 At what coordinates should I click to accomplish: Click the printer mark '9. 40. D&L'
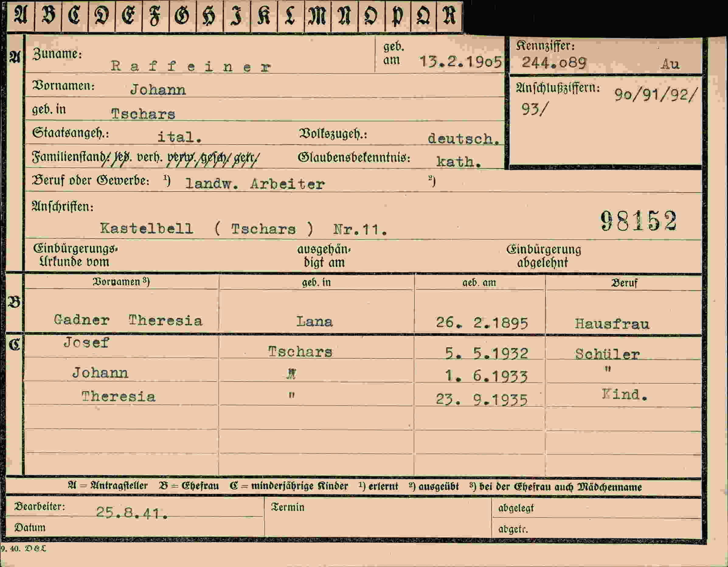click(x=23, y=548)
